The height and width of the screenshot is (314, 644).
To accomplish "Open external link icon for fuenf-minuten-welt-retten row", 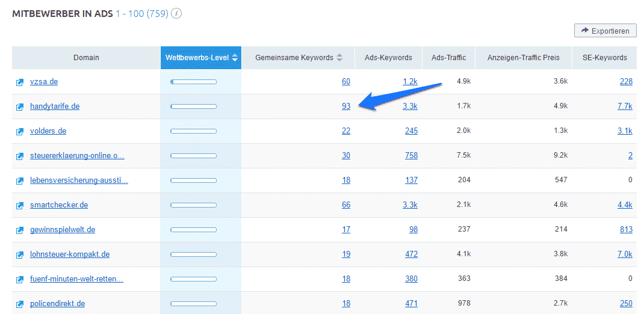I will pos(19,279).
